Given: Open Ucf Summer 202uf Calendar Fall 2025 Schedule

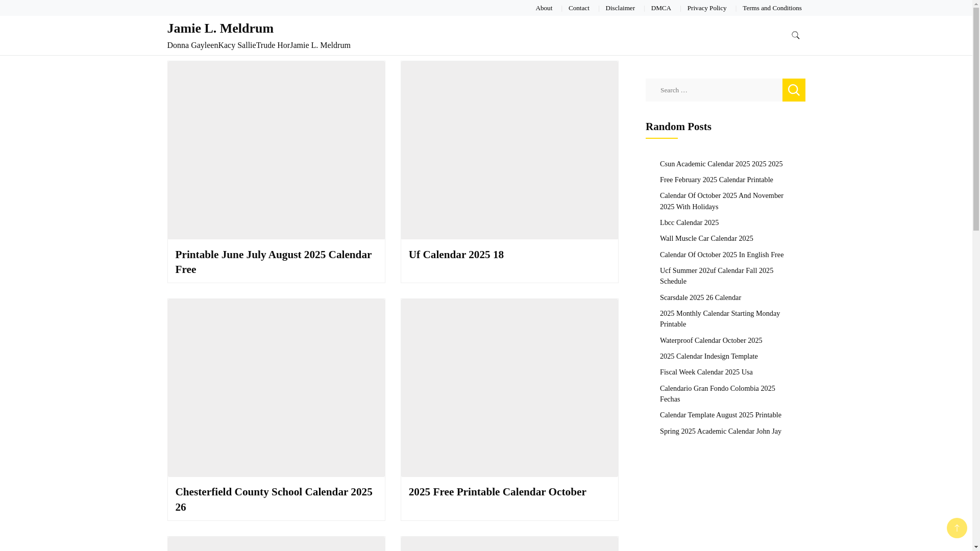Looking at the screenshot, I should tap(716, 275).
